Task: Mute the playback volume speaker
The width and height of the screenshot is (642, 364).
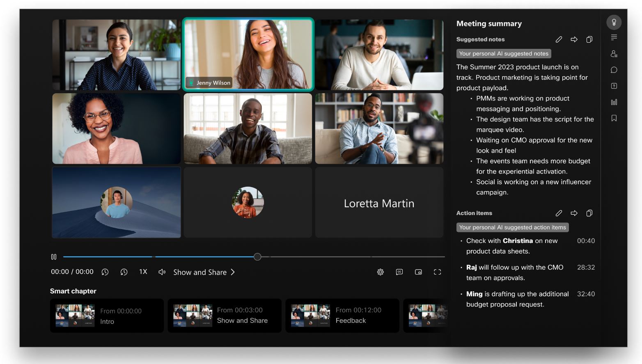Action: coord(162,272)
